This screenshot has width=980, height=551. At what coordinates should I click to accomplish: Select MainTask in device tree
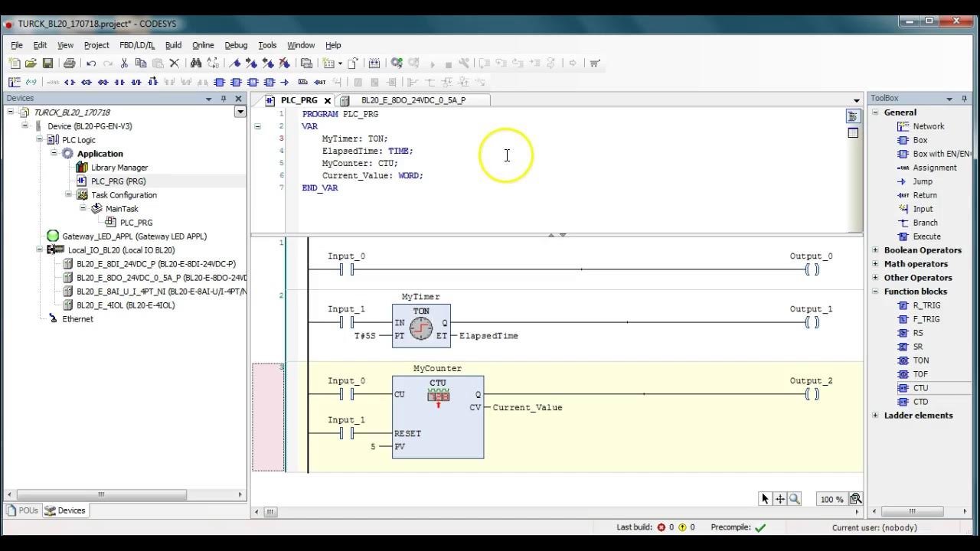click(122, 209)
